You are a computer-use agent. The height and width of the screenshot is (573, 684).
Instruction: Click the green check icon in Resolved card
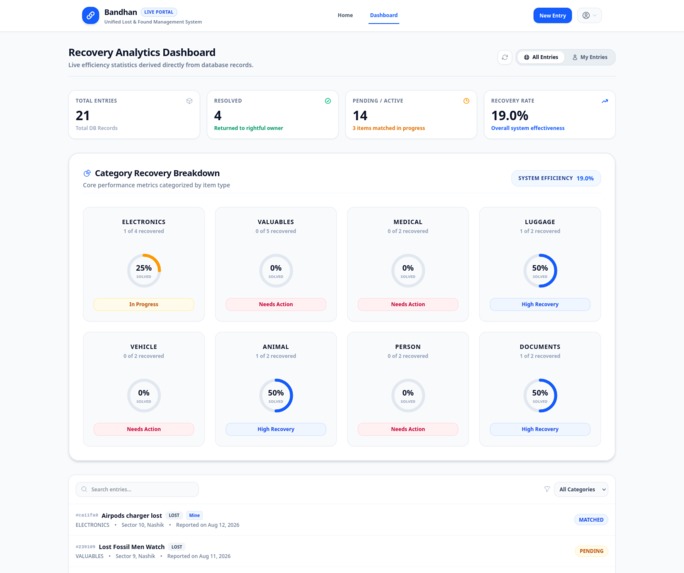click(x=328, y=101)
